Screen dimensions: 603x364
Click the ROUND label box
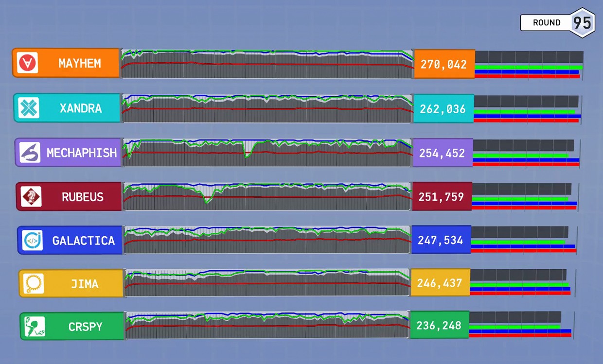click(546, 23)
